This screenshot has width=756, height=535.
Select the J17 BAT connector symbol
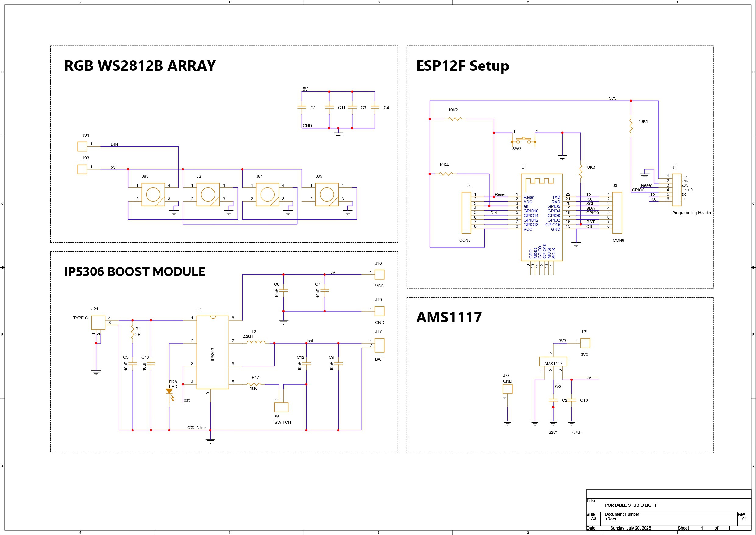pos(379,345)
